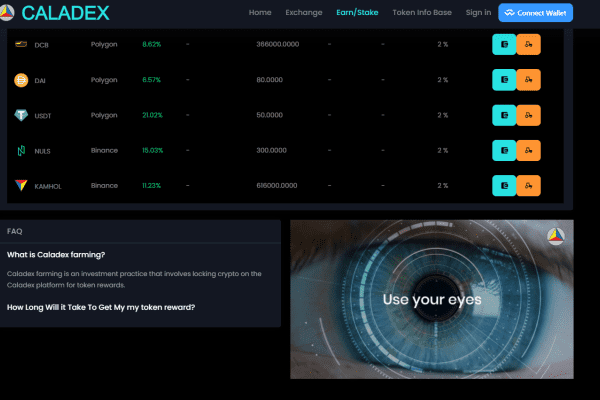Screen dimensions: 600x400
Task: Select the Earn/Stake nav item
Action: pyautogui.click(x=357, y=13)
